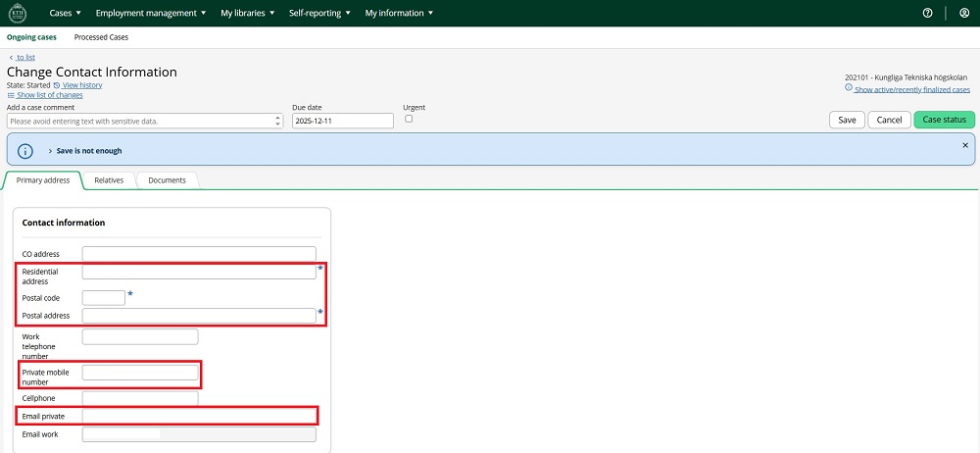Go to Processed Cases
The width and height of the screenshot is (980, 453).
pyautogui.click(x=101, y=37)
